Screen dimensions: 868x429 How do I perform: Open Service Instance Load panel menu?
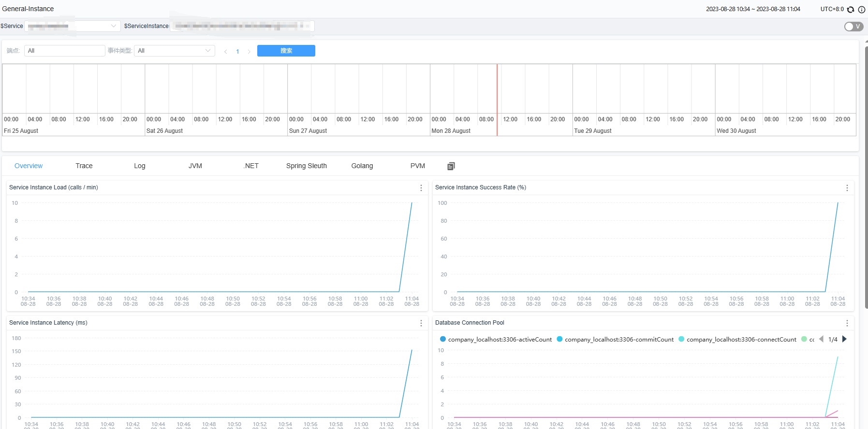(421, 188)
